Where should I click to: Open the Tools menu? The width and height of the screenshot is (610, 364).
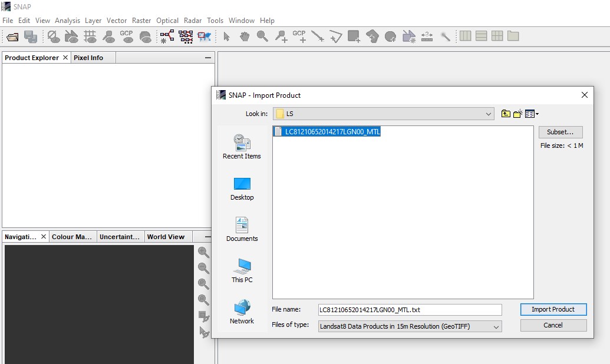coord(215,21)
